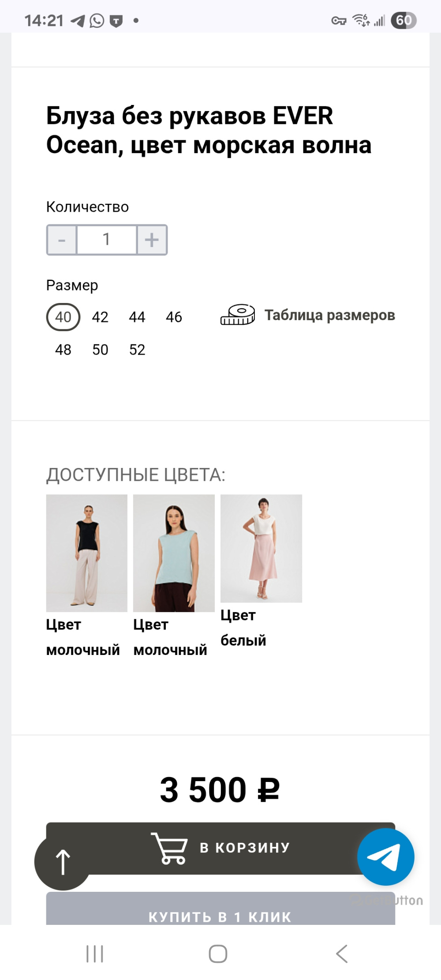This screenshot has width=441, height=980.
Task: Tap the Android home navigation icon
Action: [218, 954]
